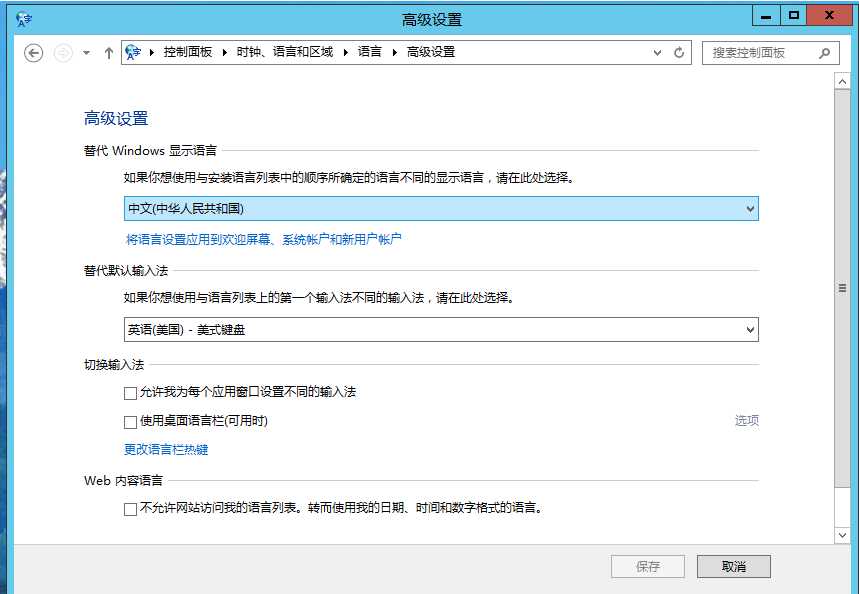Navigate to 语言 breadcrumb
Image resolution: width=859 pixels, height=594 pixels.
370,52
